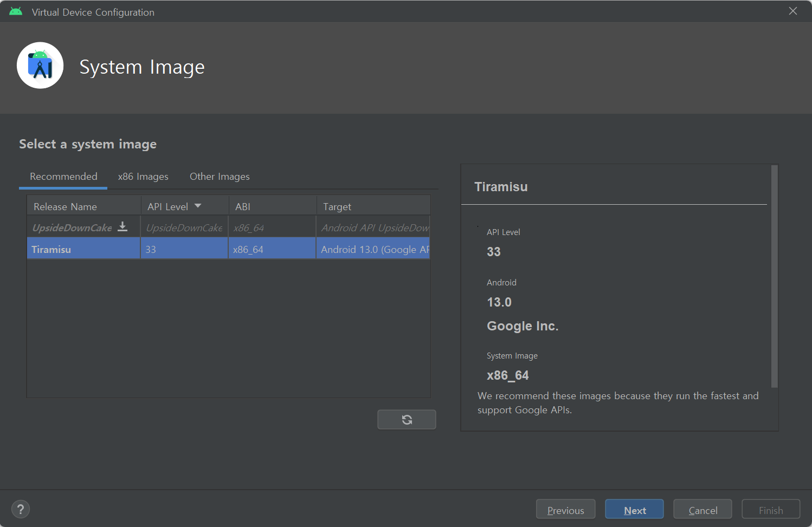Click the ABI column header
The height and width of the screenshot is (527, 812).
[273, 206]
